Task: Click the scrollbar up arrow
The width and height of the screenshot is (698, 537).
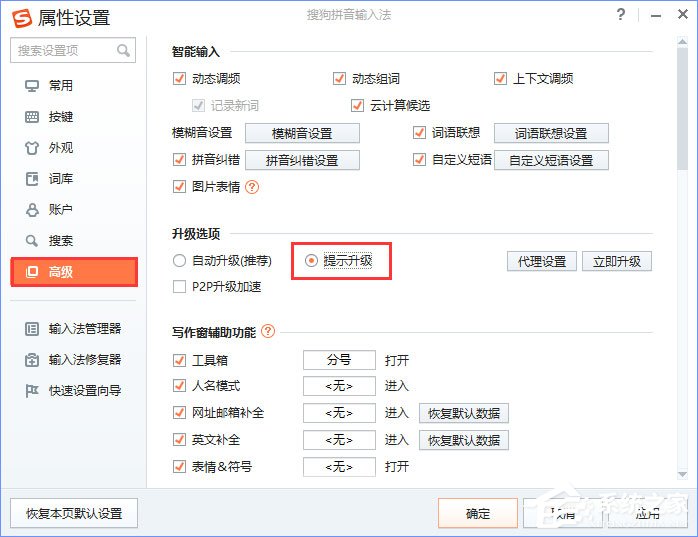Action: 682,41
